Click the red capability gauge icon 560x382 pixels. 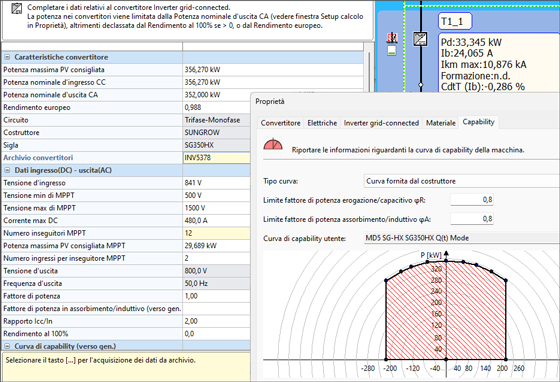(273, 144)
